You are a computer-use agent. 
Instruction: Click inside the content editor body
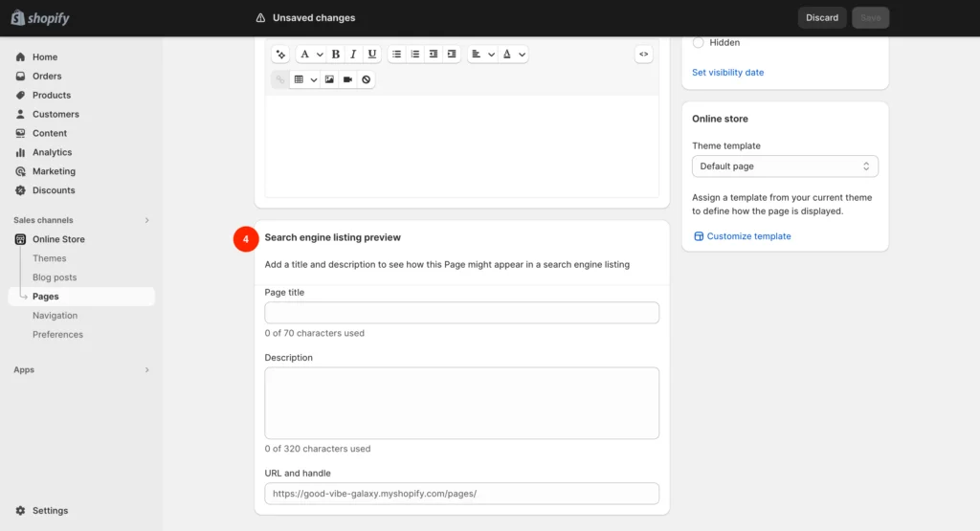(x=462, y=146)
